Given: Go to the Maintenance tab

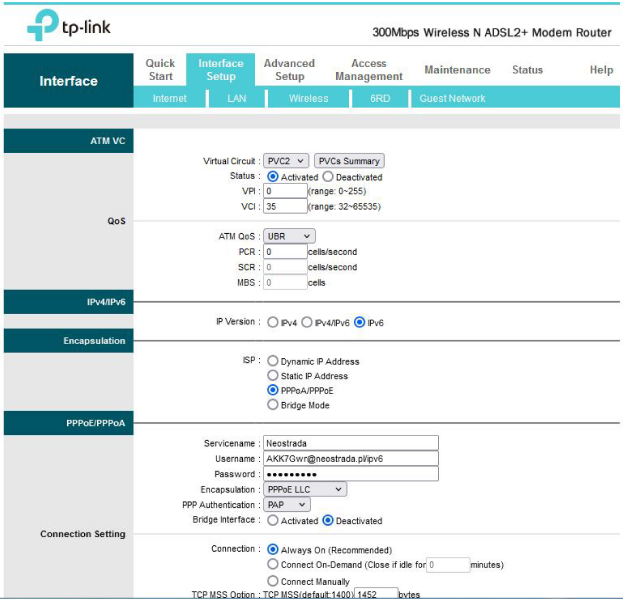Looking at the screenshot, I should [x=457, y=70].
